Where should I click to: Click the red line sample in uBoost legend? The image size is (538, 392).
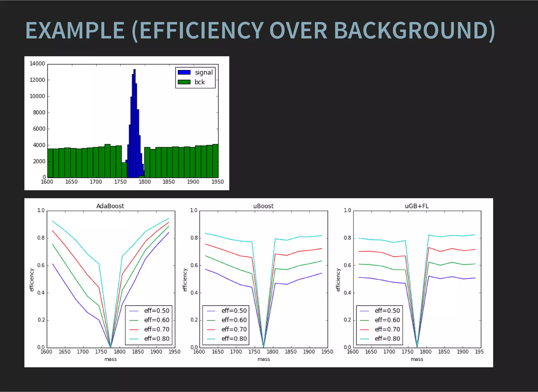coord(211,330)
